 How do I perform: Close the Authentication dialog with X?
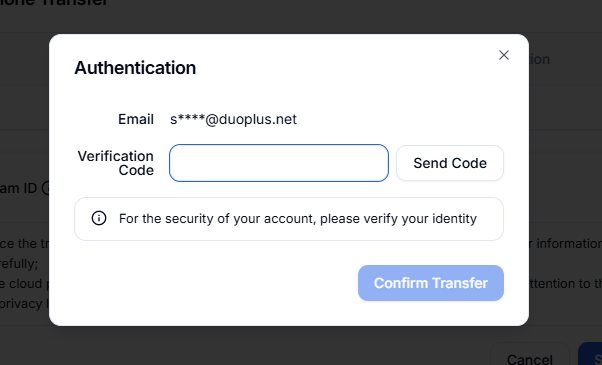click(504, 55)
